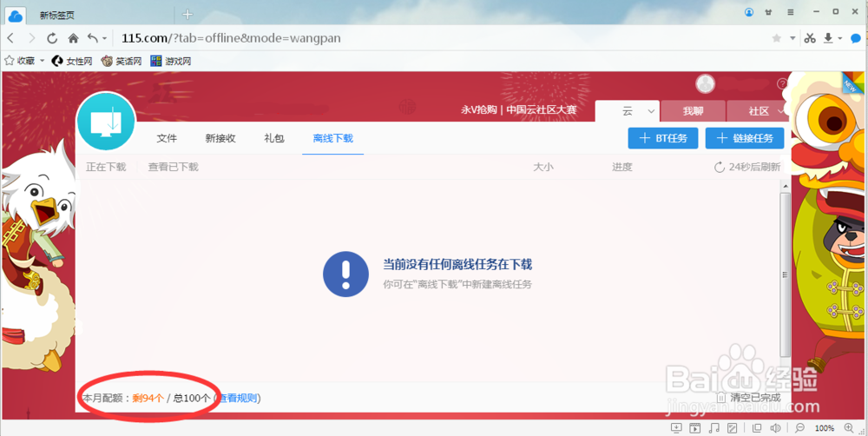
Task: Open the 笑话网 bookmark
Action: coord(122,61)
